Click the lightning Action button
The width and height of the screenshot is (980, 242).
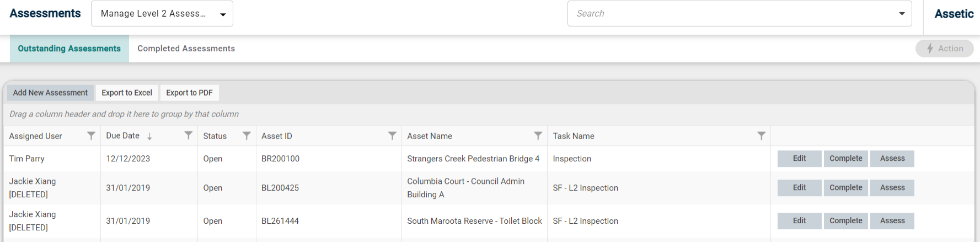point(945,49)
